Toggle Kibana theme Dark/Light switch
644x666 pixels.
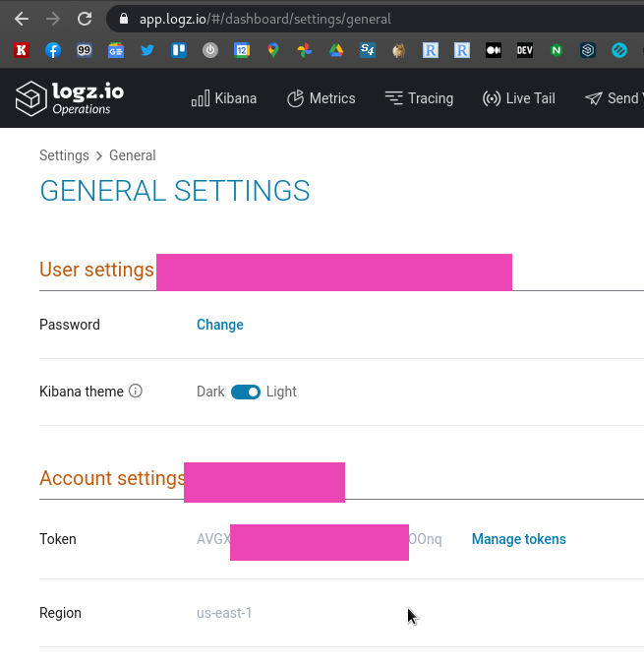[x=246, y=392]
